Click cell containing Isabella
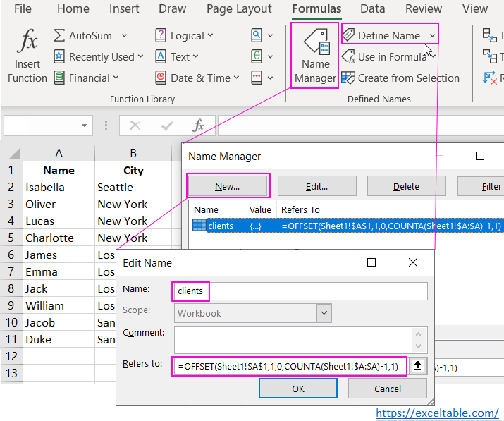Viewport: 504px width, 421px height. coord(59,187)
